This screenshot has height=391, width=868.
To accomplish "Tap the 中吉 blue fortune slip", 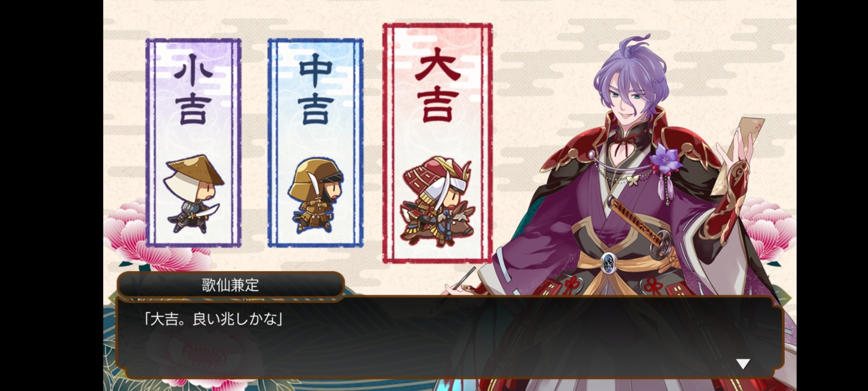I will coord(315,143).
